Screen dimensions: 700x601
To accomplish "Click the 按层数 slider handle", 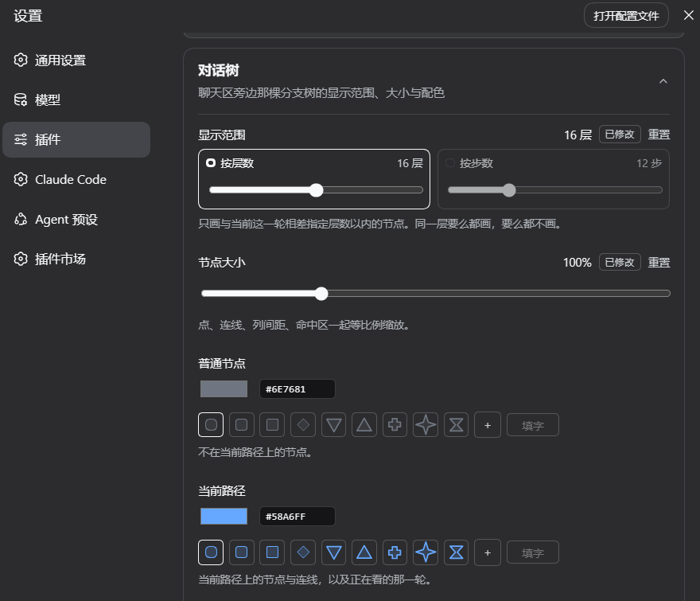I will (316, 190).
